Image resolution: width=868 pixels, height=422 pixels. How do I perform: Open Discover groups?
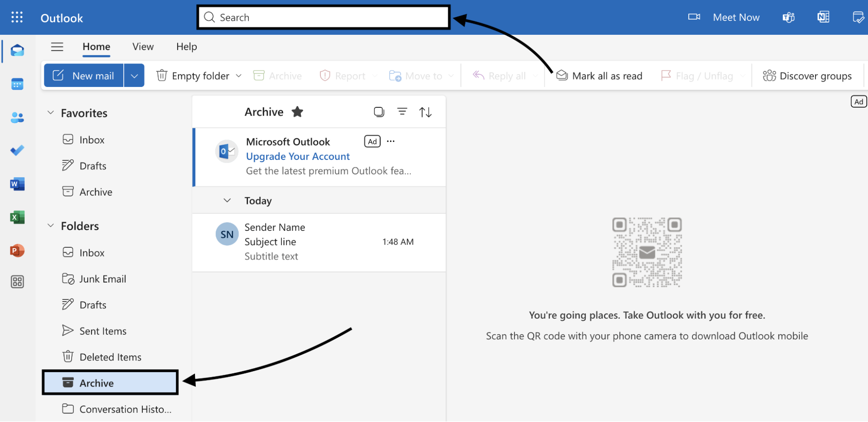(807, 76)
